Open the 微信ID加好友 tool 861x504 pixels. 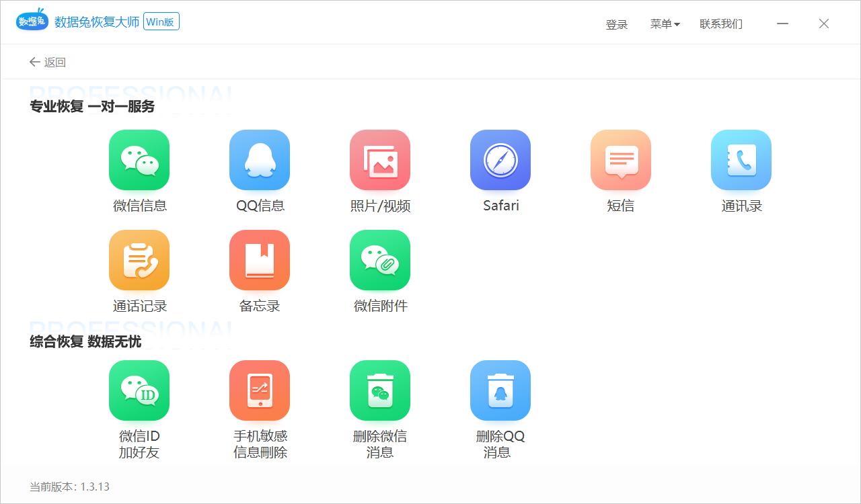click(139, 390)
